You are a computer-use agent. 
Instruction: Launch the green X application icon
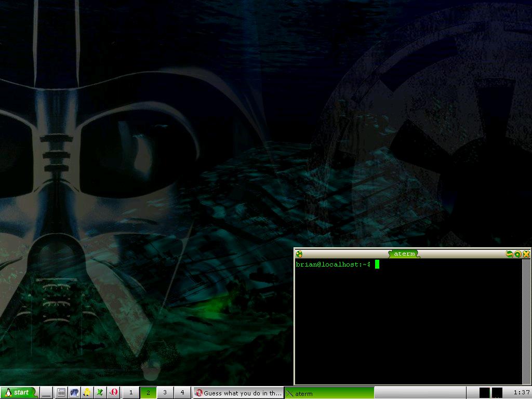point(100,393)
